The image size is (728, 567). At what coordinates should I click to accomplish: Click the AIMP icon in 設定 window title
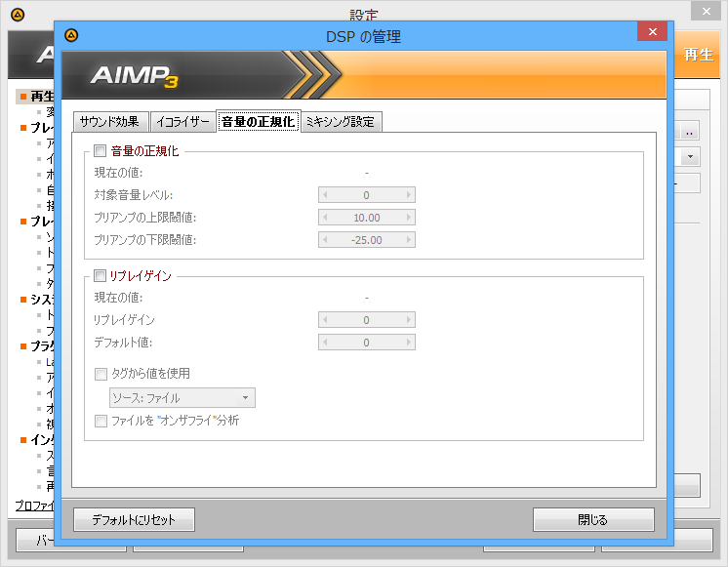[18, 15]
